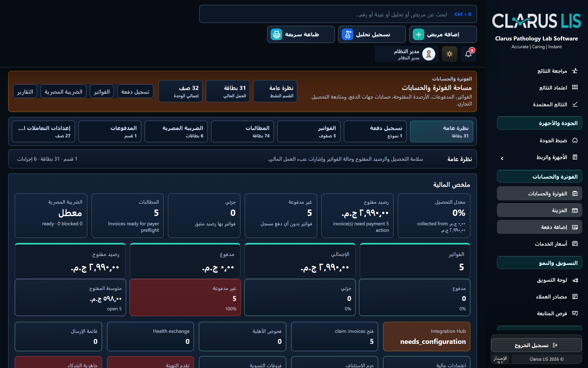Click the "Ctrl + K" shortcut hint
The height and width of the screenshot is (368, 588).
click(x=463, y=14)
